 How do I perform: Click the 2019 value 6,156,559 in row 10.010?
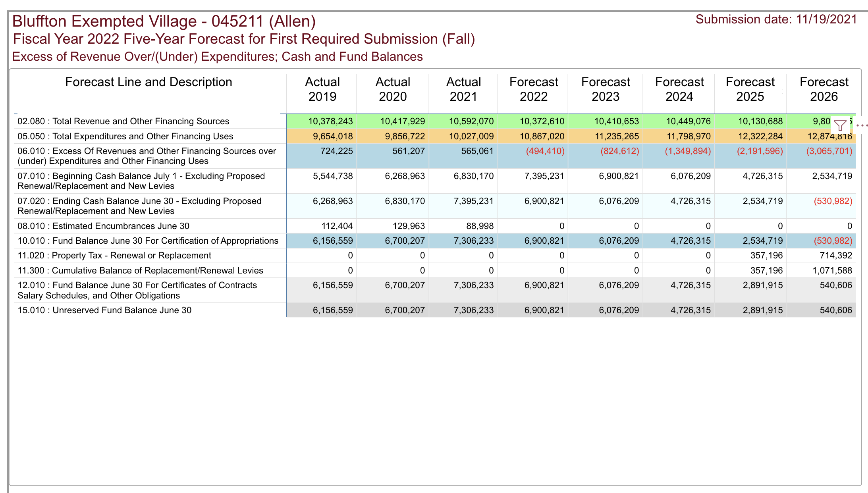tap(333, 241)
